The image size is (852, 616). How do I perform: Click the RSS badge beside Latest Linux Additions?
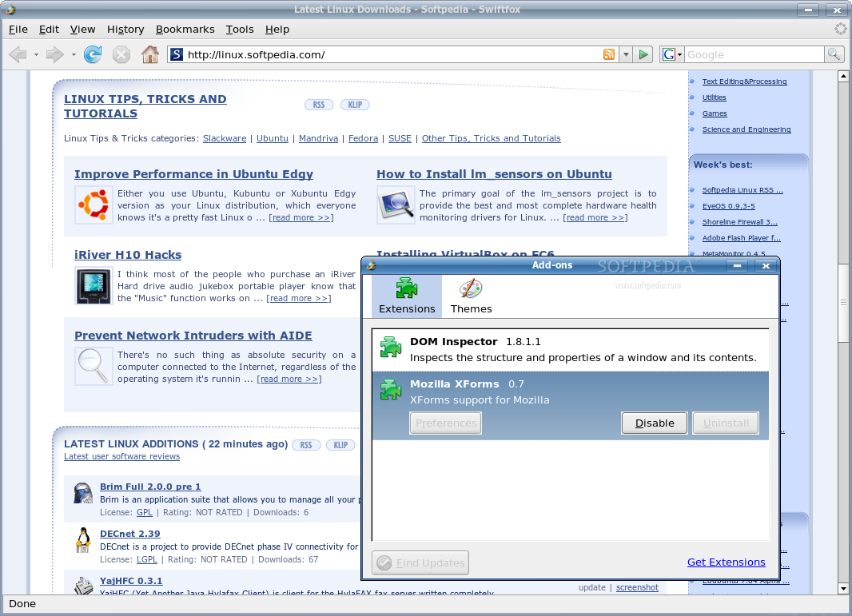306,445
